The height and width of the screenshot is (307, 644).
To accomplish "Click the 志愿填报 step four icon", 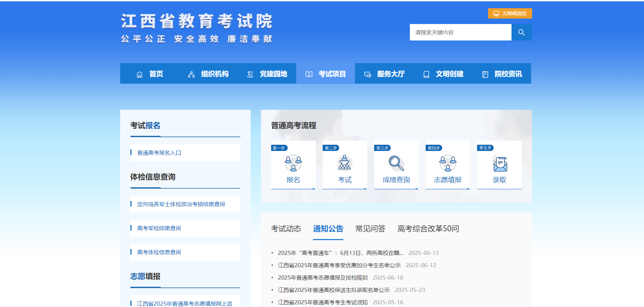I will click(x=448, y=163).
